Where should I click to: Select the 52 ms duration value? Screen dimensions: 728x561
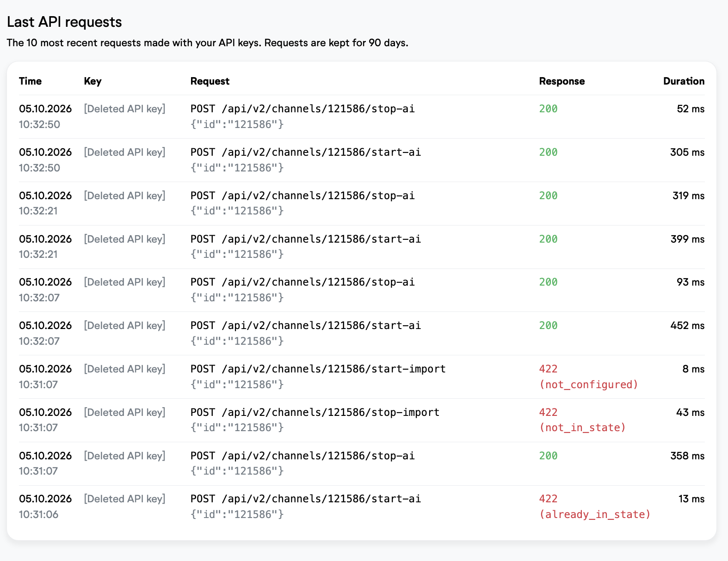pos(691,109)
